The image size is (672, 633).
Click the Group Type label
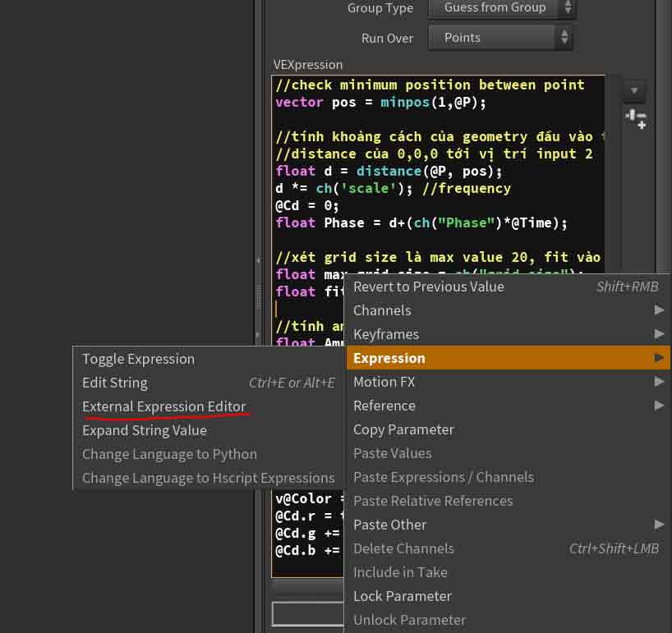tap(380, 7)
